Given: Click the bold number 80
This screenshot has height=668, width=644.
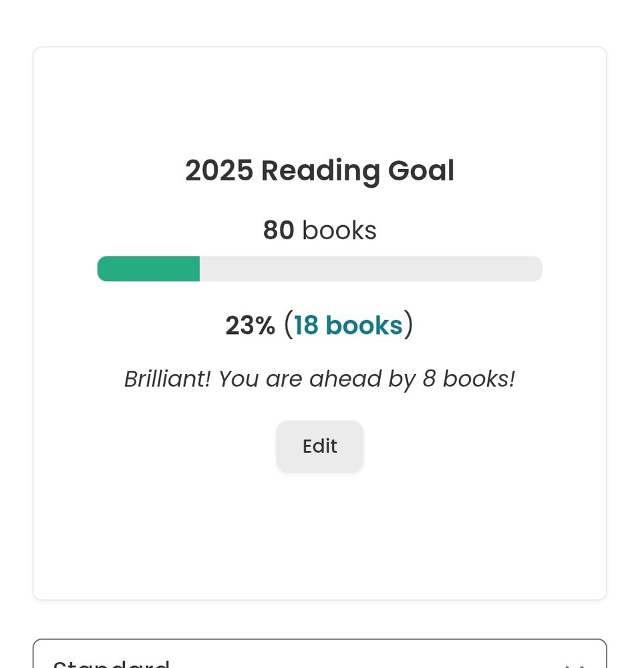Looking at the screenshot, I should pos(279,230).
